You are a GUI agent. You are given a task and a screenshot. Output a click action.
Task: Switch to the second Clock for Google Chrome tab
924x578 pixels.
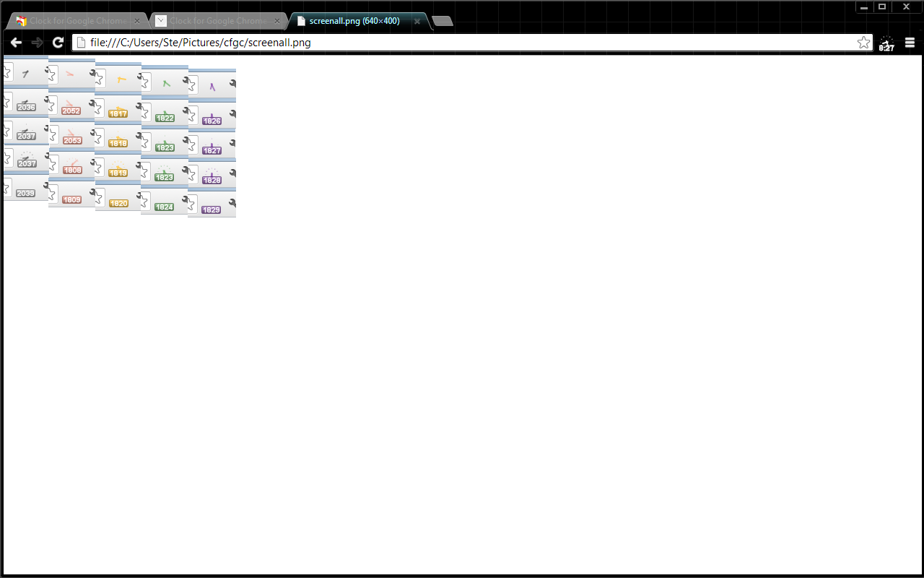213,21
